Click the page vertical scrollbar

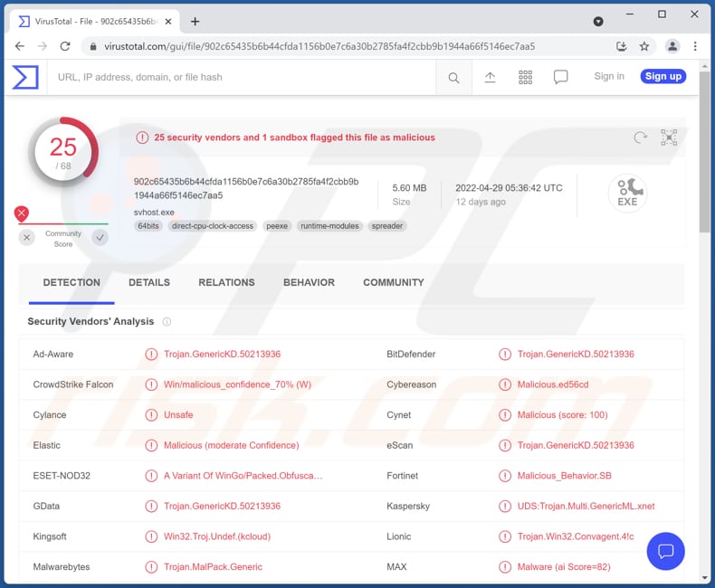[704, 153]
